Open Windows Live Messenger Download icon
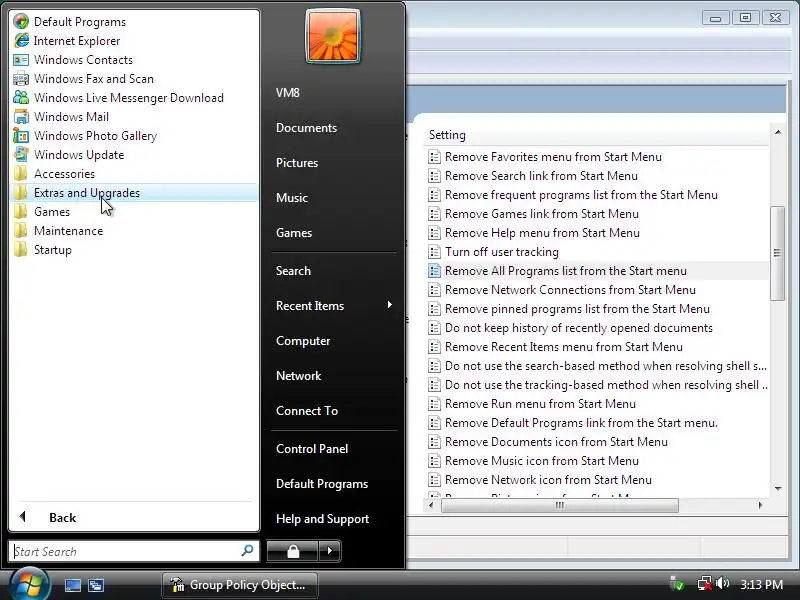 (x=21, y=97)
